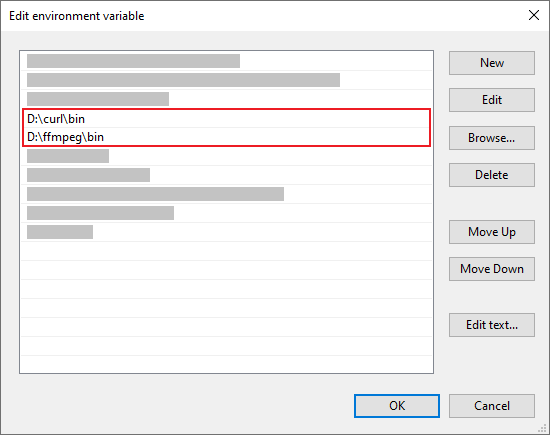Click the New button

492,63
